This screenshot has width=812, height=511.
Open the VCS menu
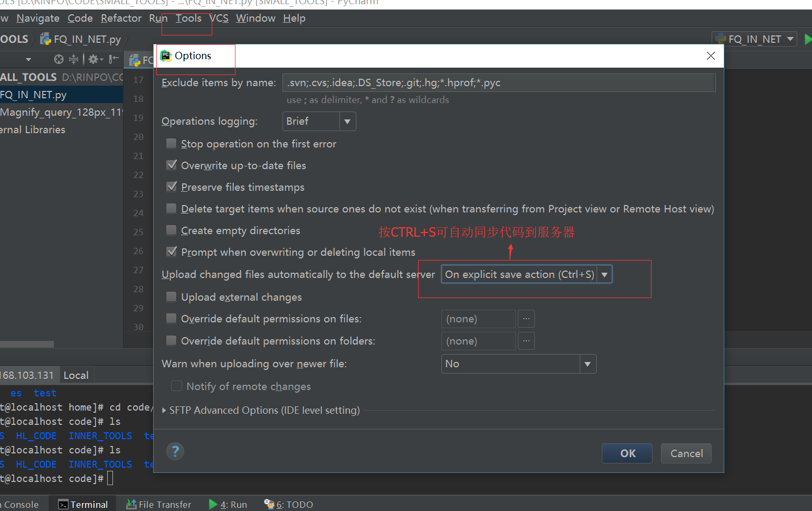pyautogui.click(x=219, y=18)
